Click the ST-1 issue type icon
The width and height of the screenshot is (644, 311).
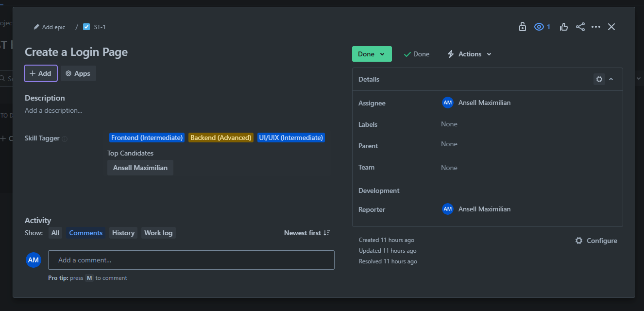(x=86, y=27)
